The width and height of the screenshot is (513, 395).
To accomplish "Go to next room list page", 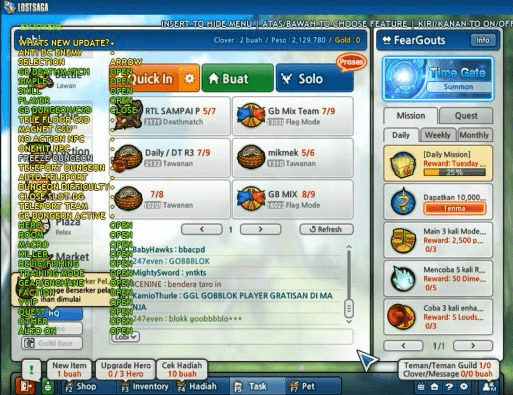I will click(x=260, y=229).
